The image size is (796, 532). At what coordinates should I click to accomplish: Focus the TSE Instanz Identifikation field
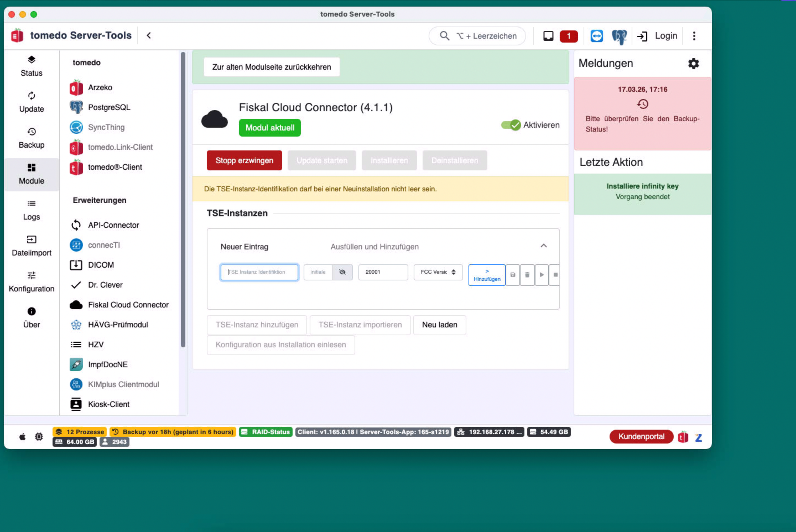coord(259,272)
